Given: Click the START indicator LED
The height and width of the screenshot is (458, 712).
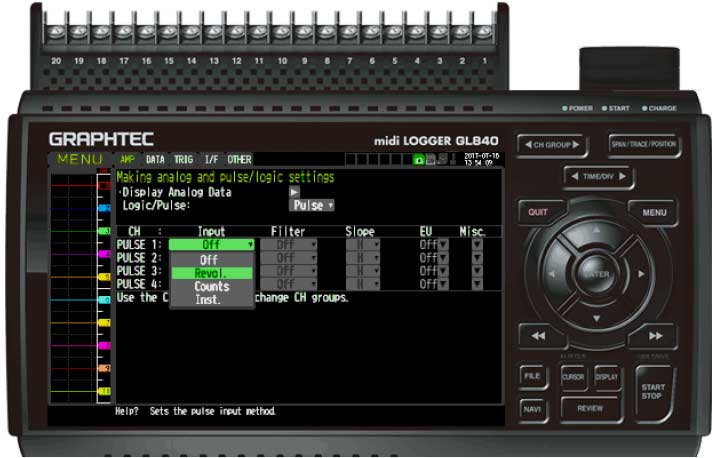Looking at the screenshot, I should (604, 108).
